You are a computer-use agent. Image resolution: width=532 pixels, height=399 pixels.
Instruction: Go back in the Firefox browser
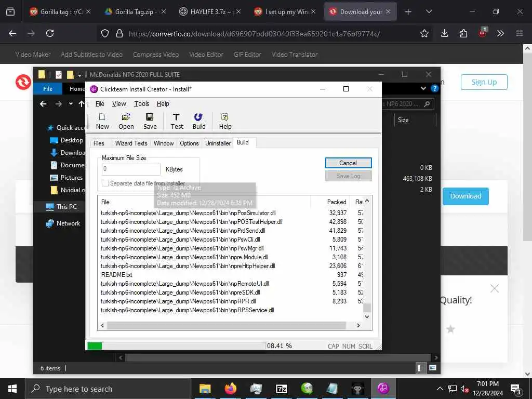(x=12, y=33)
